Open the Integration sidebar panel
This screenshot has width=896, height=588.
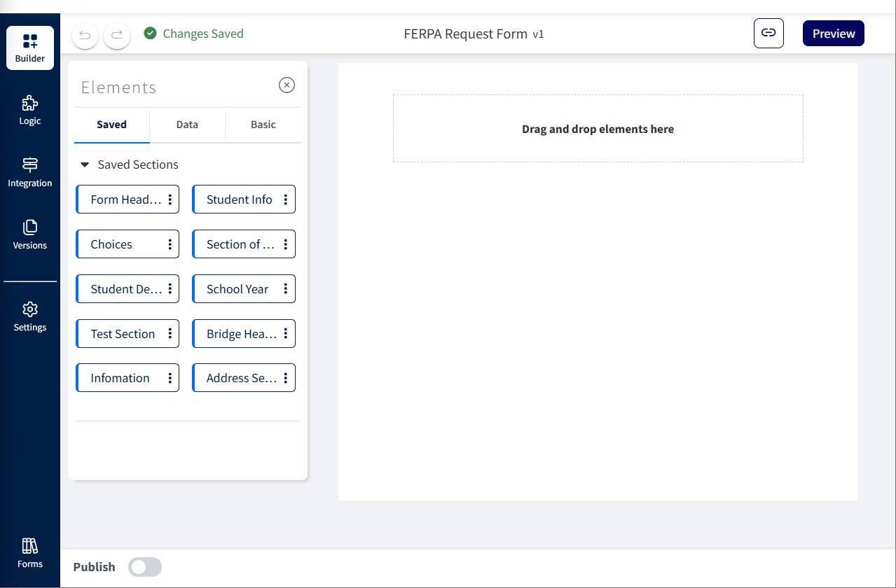tap(29, 171)
